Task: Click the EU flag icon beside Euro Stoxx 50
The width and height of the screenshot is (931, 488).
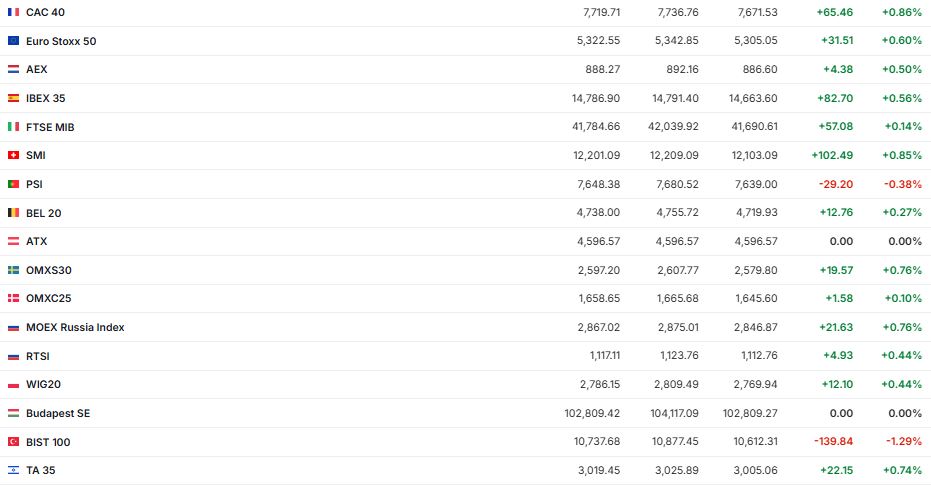Action: pyautogui.click(x=13, y=41)
